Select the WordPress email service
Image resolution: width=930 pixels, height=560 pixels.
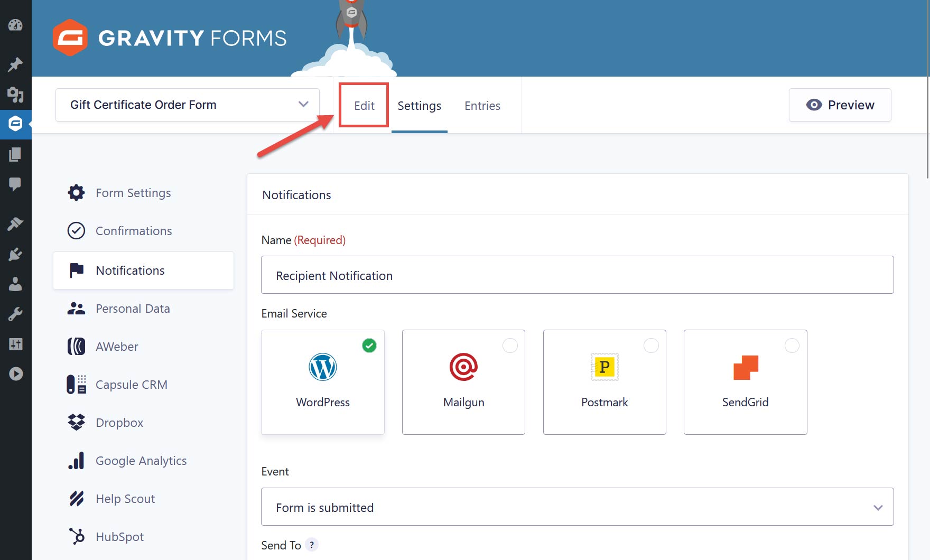pyautogui.click(x=323, y=382)
